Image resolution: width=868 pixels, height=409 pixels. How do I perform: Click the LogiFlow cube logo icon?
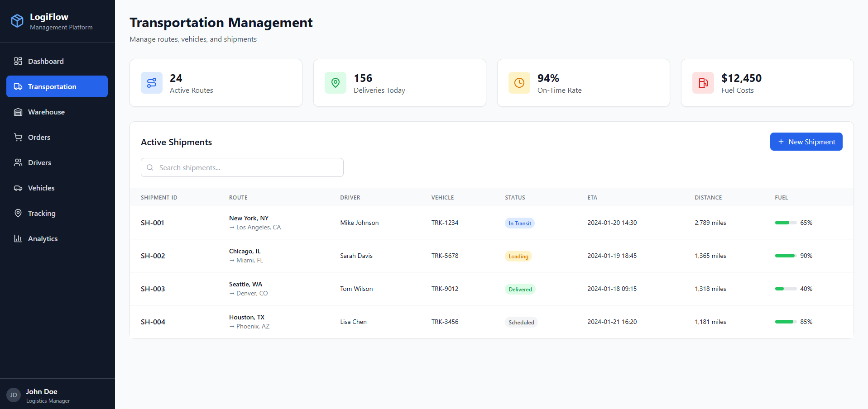(17, 21)
